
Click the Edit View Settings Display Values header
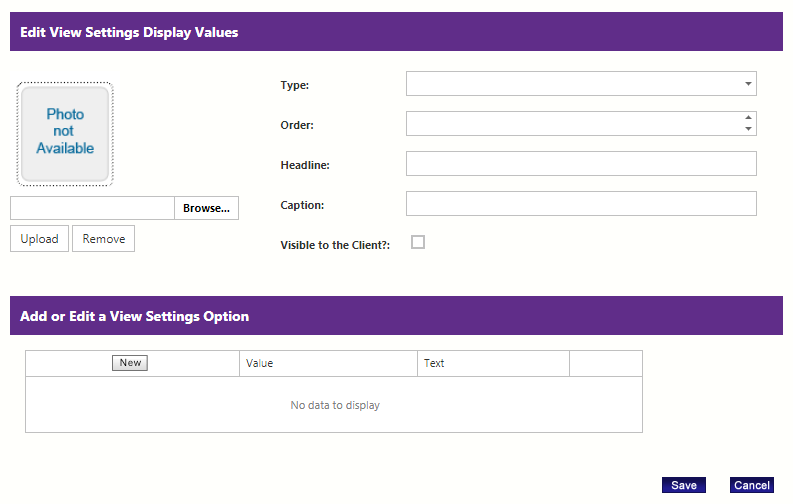[129, 32]
